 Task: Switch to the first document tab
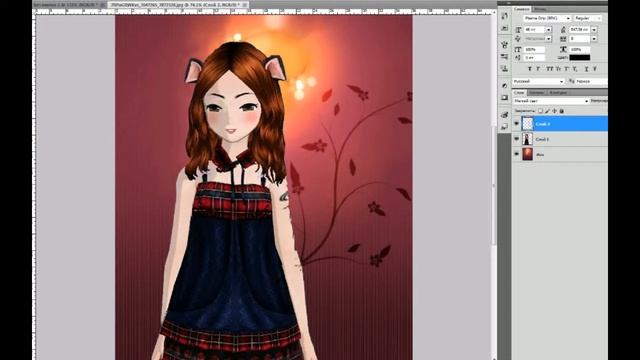69,4
